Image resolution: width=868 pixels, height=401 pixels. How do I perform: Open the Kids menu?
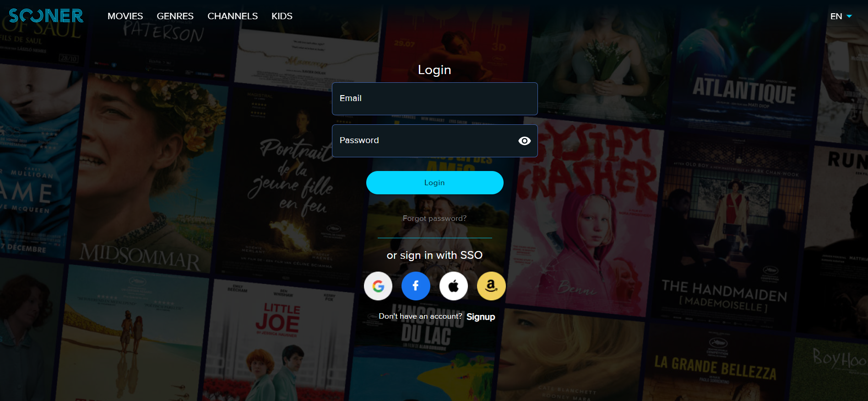(x=282, y=16)
